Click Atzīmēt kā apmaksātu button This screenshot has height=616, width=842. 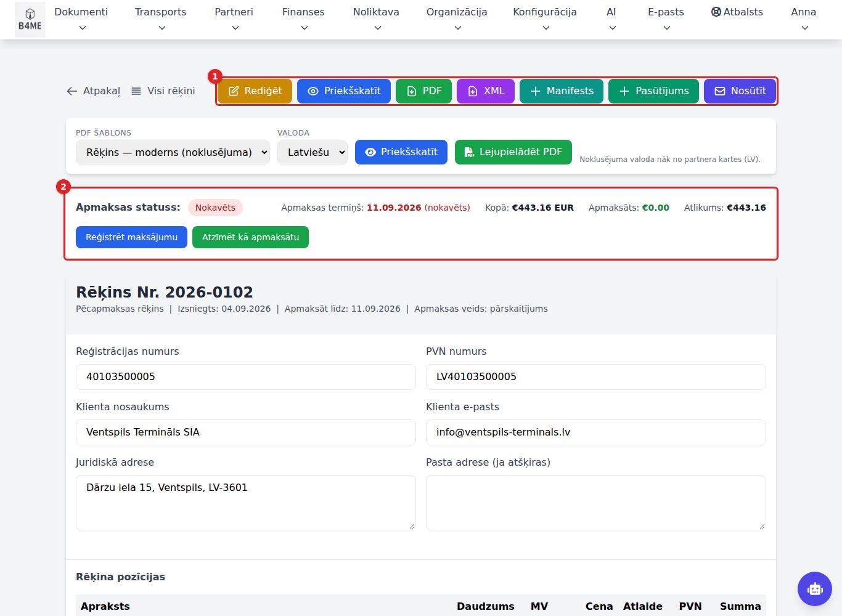[x=250, y=237]
